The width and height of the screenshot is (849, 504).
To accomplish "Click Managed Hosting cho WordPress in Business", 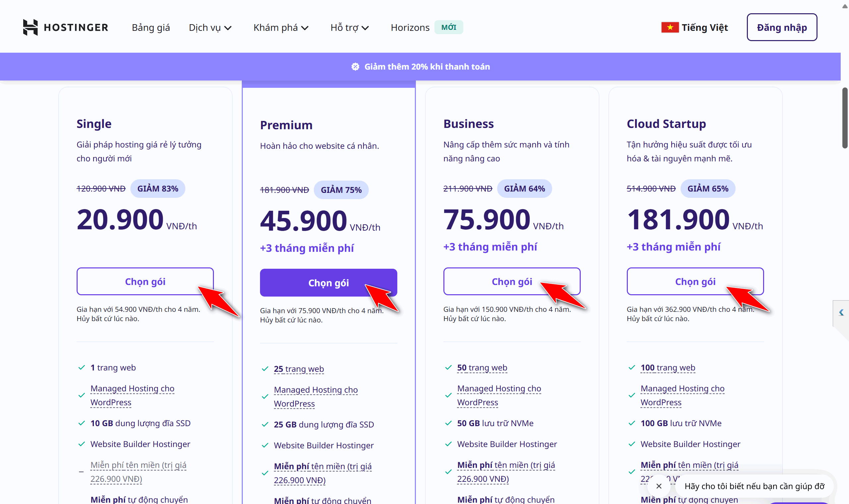I will tap(499, 395).
